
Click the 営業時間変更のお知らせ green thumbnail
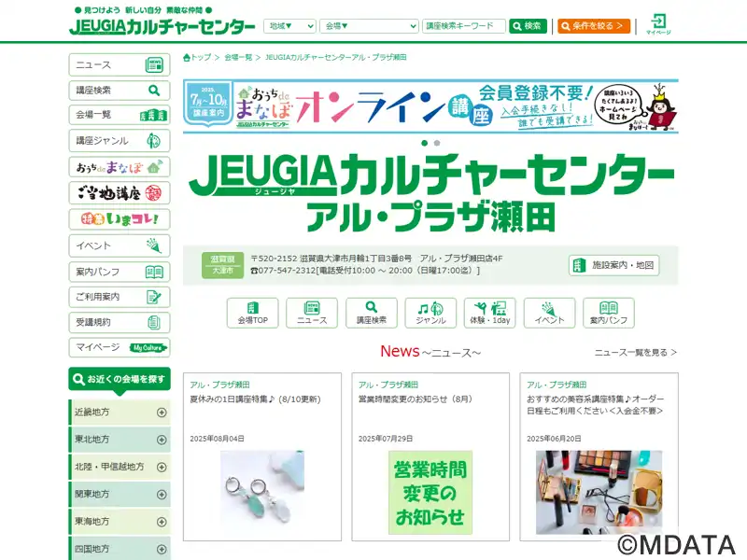(x=430, y=493)
